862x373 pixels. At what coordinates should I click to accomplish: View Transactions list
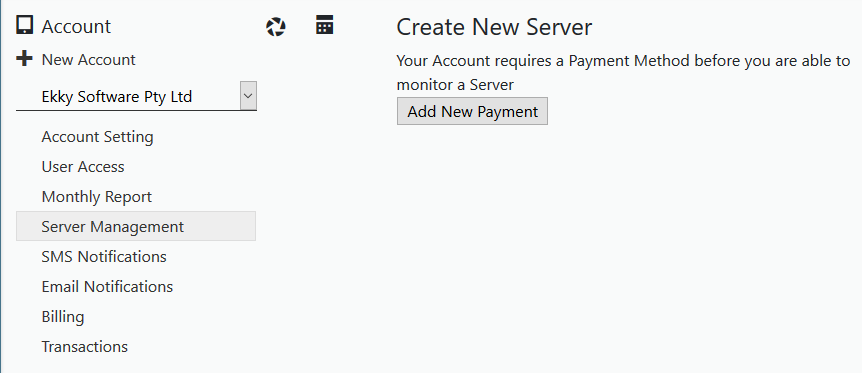click(x=85, y=347)
